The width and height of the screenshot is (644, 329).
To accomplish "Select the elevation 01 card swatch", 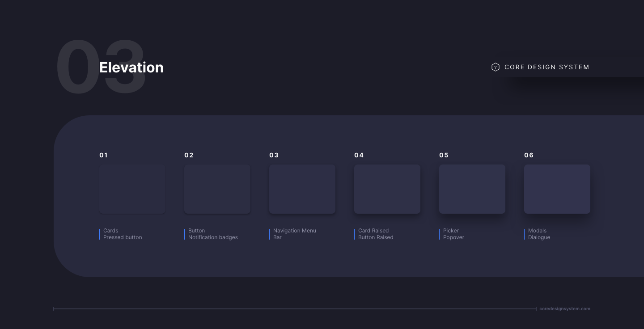I will (x=132, y=189).
